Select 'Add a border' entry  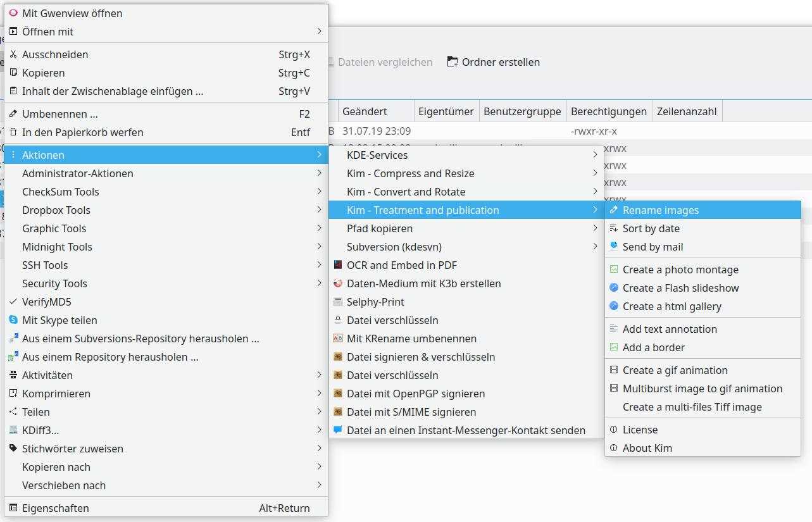click(x=703, y=347)
